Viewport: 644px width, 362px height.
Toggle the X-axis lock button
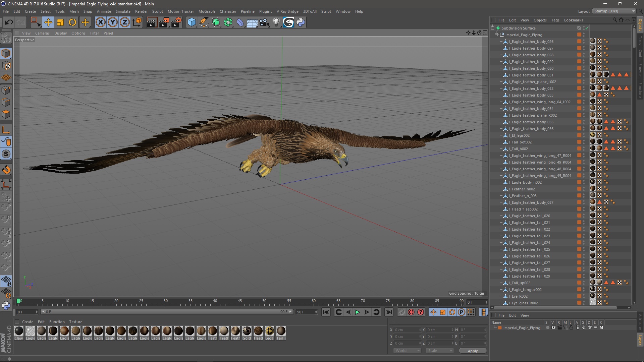pyautogui.click(x=100, y=22)
